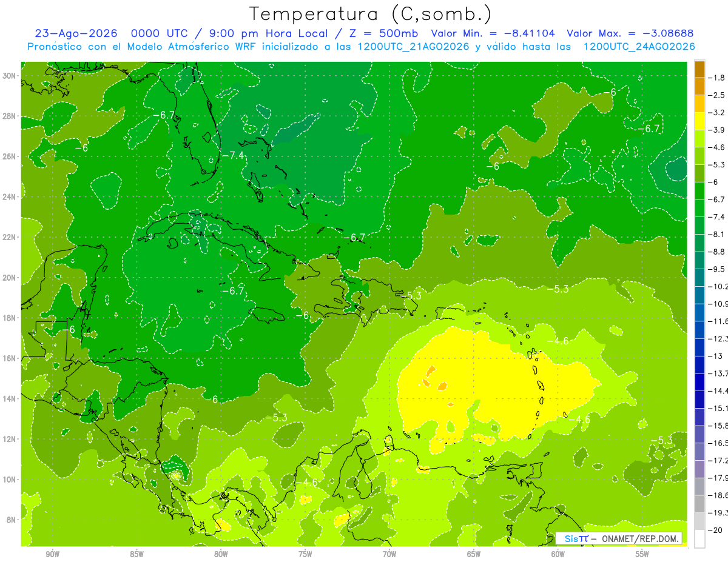
Task: Click the colorbar tick label "-17.9"
Action: 718,478
